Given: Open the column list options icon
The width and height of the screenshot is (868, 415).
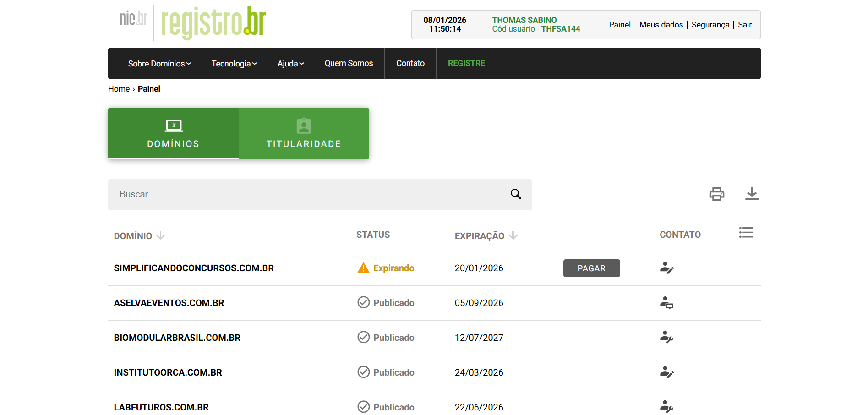Looking at the screenshot, I should point(746,233).
